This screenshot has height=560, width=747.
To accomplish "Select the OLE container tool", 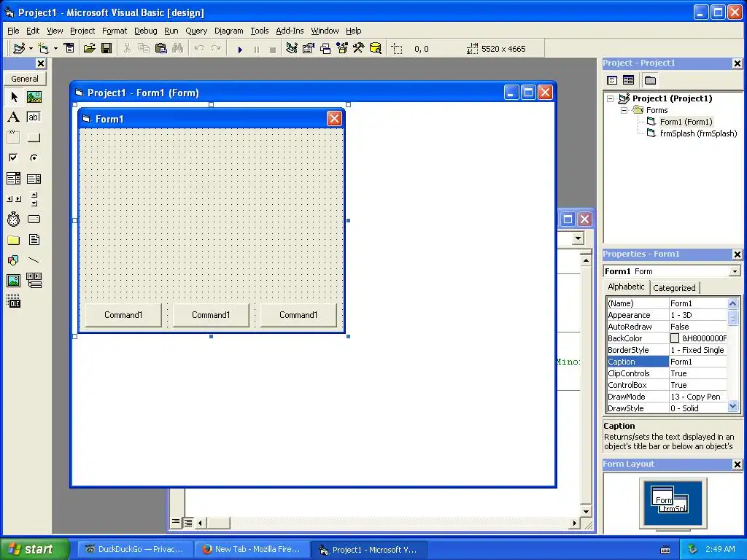I will point(14,301).
